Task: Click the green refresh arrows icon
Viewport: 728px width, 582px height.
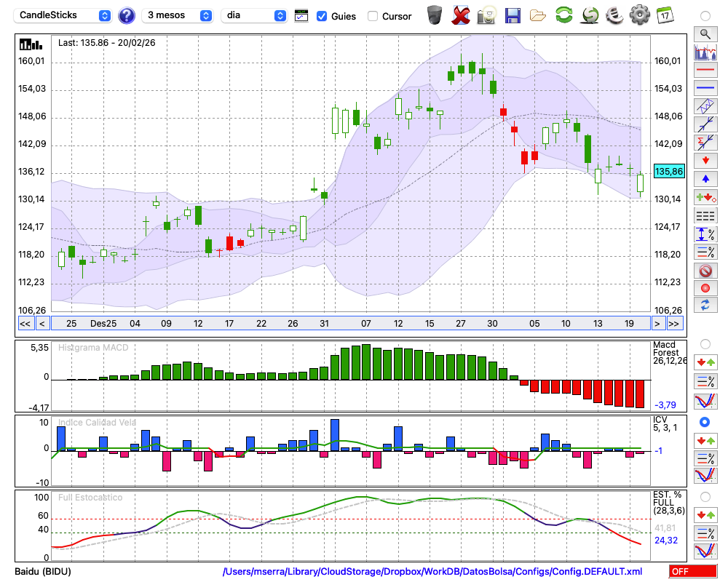Action: click(x=563, y=15)
